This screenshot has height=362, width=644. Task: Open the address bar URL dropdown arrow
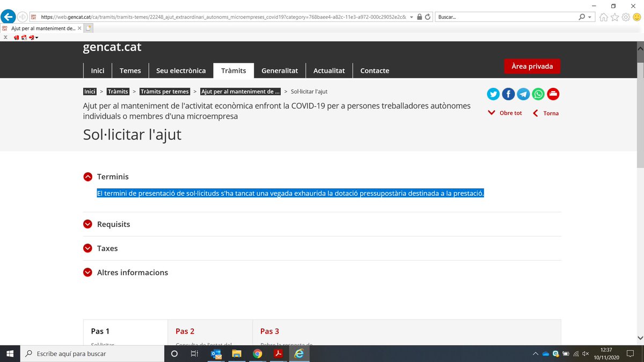412,17
